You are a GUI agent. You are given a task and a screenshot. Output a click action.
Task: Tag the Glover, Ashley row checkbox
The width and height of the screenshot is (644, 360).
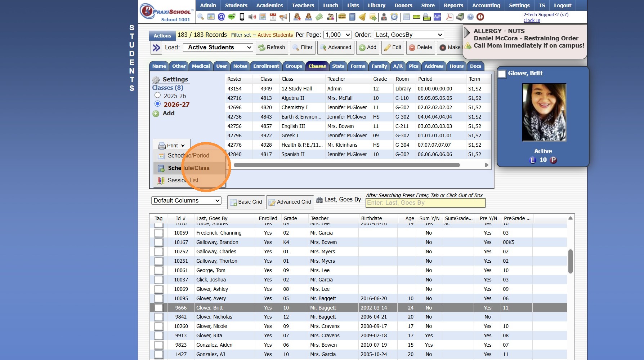click(x=159, y=289)
